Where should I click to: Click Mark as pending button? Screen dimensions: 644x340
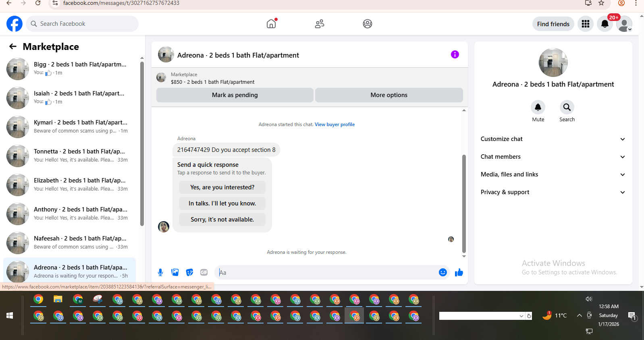click(x=235, y=95)
